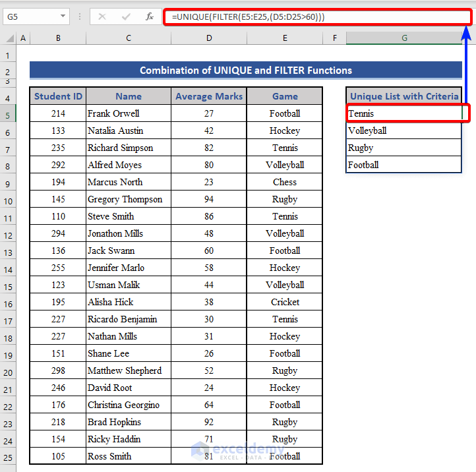Click the Steve Smith name cell
The image size is (476, 472).
click(129, 216)
